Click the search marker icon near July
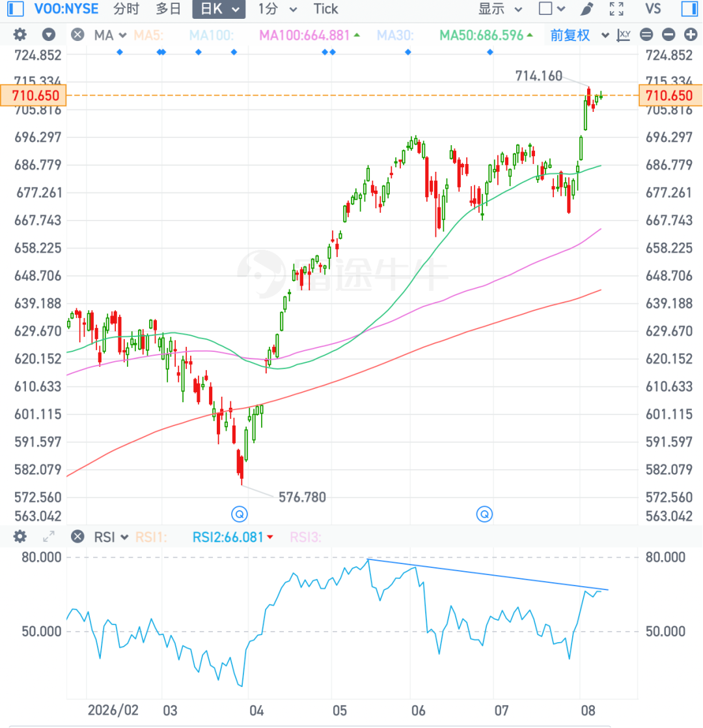The image size is (703, 728). click(485, 514)
